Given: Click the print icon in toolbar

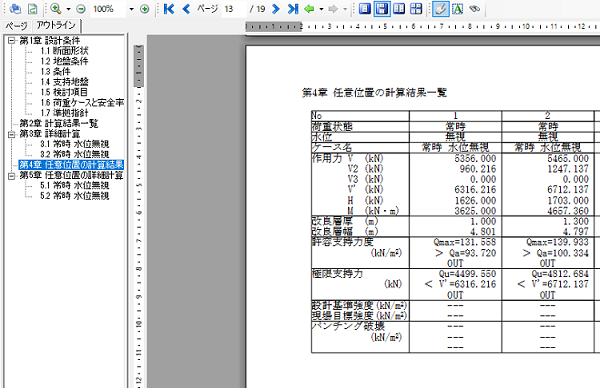Looking at the screenshot, I should [x=15, y=9].
